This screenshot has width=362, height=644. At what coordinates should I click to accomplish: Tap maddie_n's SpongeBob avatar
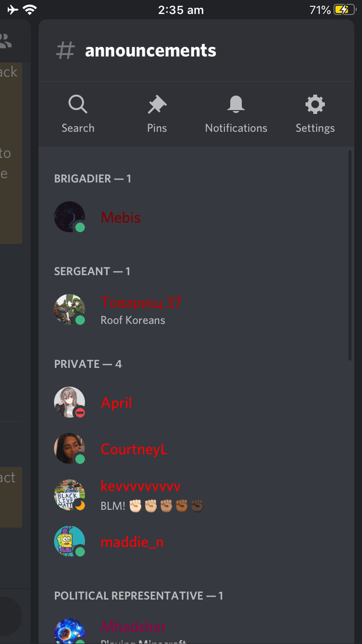click(x=70, y=541)
